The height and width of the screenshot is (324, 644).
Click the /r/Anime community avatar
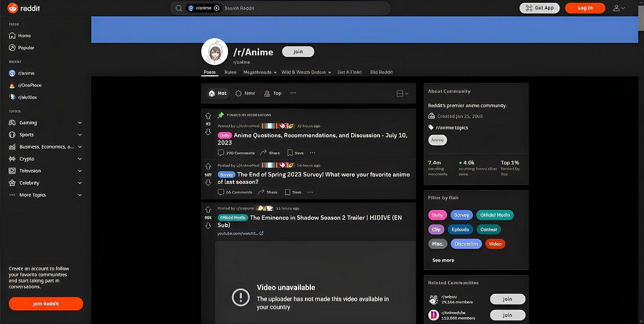pos(215,52)
